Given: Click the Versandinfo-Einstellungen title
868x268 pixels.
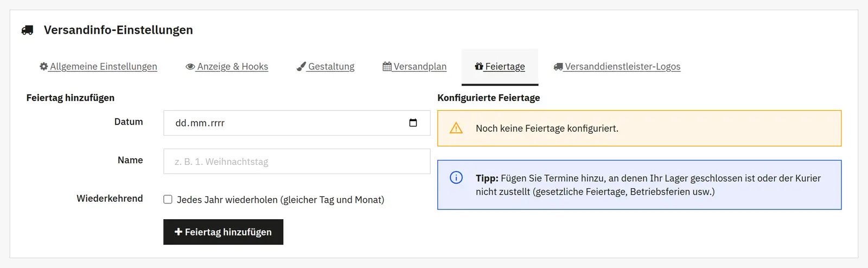Looking at the screenshot, I should tap(118, 30).
